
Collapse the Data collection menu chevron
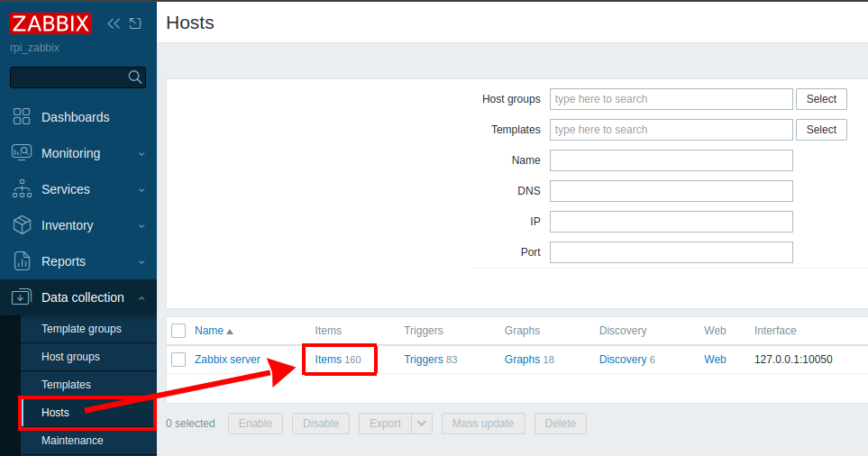pyautogui.click(x=142, y=297)
